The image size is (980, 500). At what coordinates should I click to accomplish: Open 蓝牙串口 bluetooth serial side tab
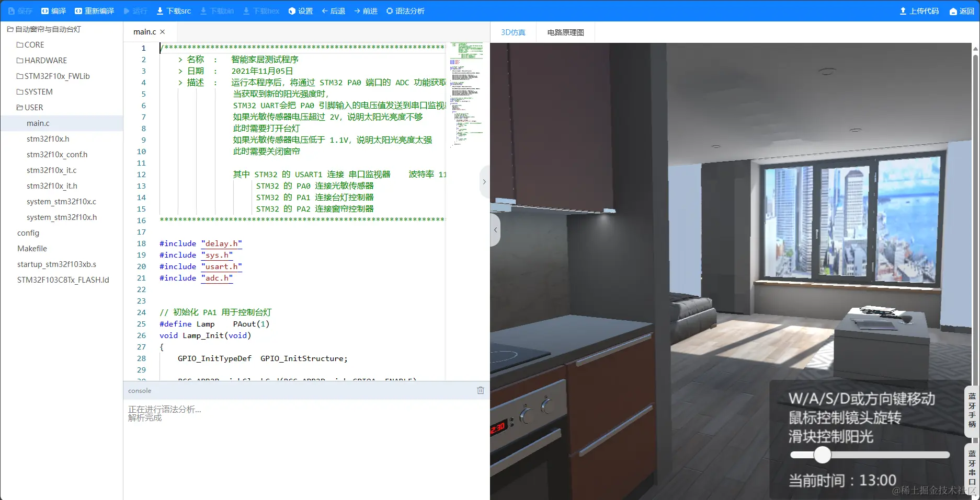[972, 468]
